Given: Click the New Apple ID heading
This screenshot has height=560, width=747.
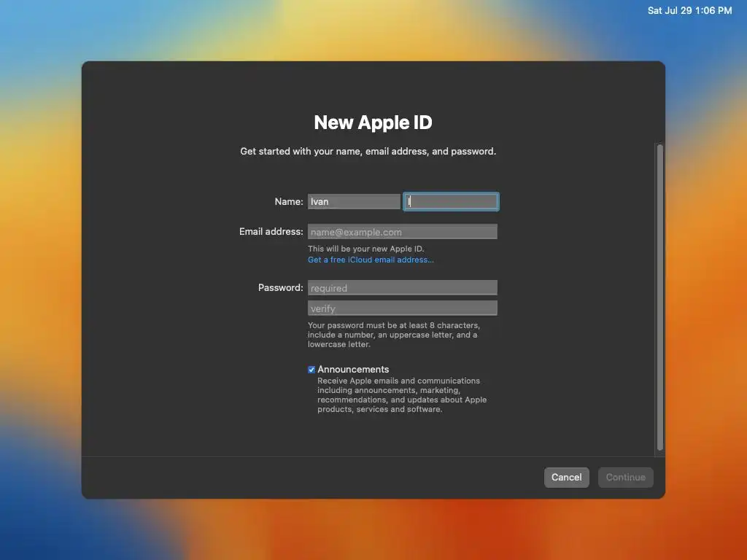Looking at the screenshot, I should [x=373, y=122].
